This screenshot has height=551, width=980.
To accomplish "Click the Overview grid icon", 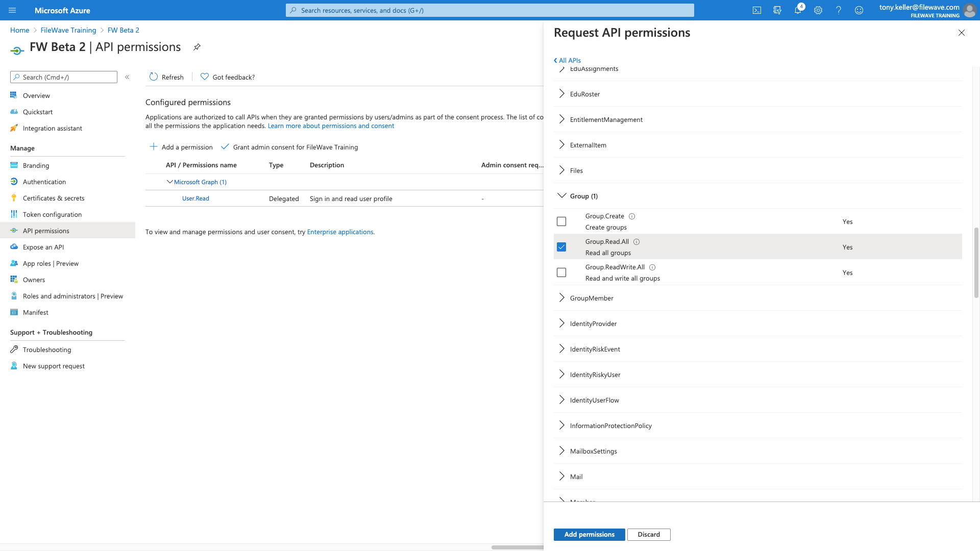I will pyautogui.click(x=14, y=95).
